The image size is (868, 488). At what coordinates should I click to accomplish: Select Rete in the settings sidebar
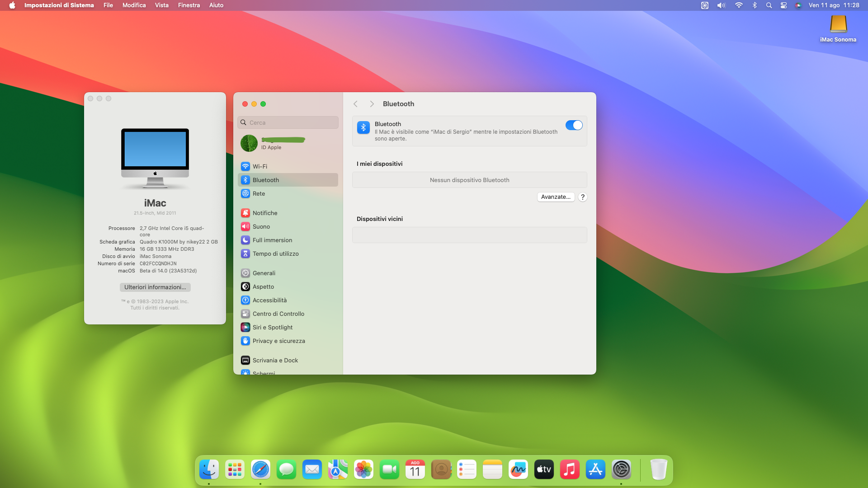pyautogui.click(x=259, y=193)
